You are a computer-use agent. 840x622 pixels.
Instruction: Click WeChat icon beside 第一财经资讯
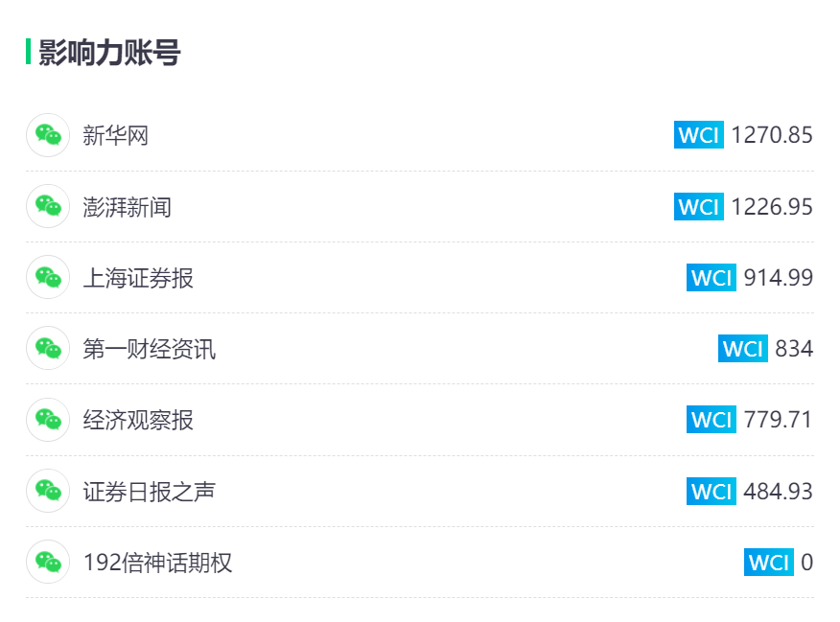click(48, 349)
